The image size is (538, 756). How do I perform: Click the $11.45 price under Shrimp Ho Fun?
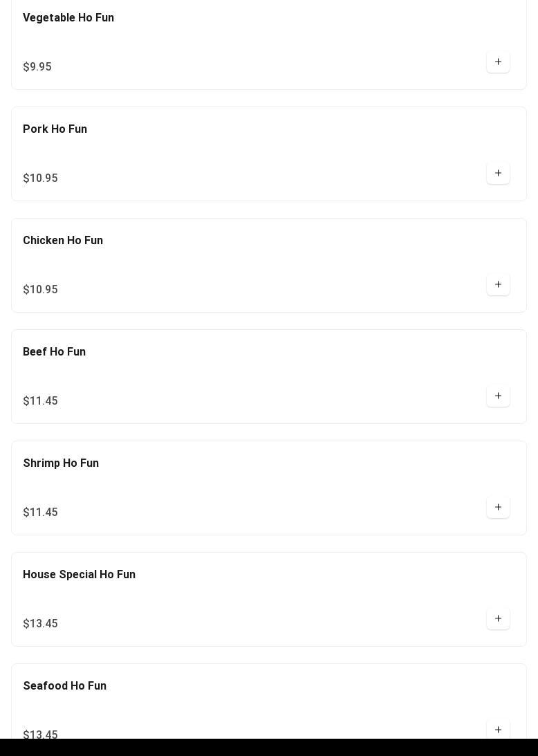41,512
